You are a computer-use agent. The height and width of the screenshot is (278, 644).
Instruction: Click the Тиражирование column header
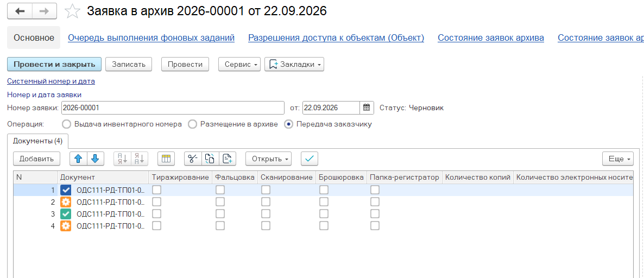coord(180,178)
